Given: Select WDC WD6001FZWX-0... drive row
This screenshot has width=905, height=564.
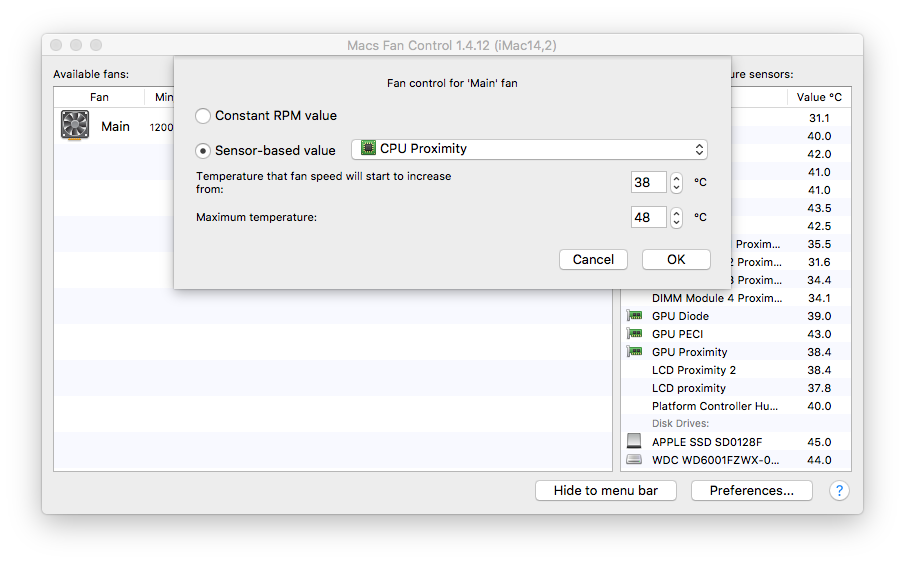Looking at the screenshot, I should point(736,460).
